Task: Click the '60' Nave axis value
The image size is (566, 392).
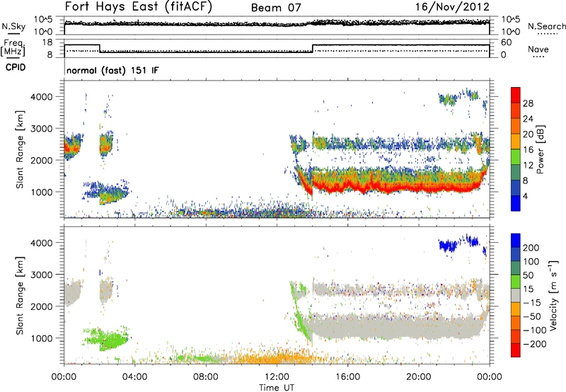Action: (506, 42)
